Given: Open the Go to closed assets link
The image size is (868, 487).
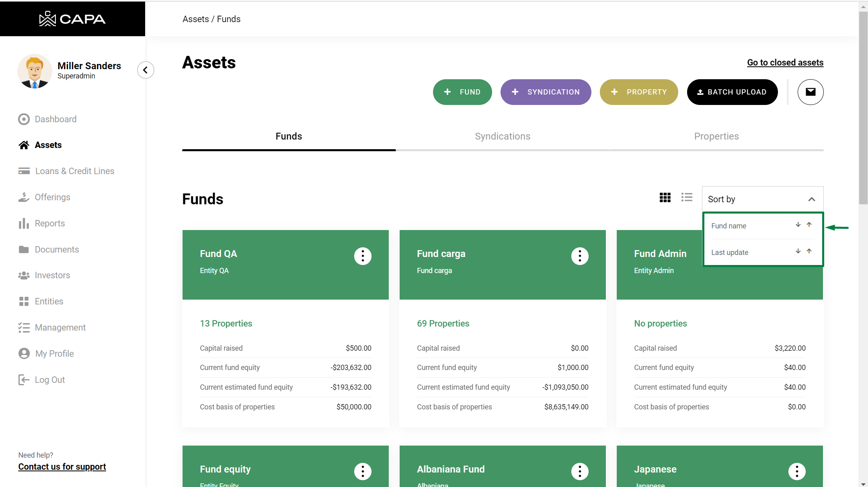Looking at the screenshot, I should click(x=785, y=63).
